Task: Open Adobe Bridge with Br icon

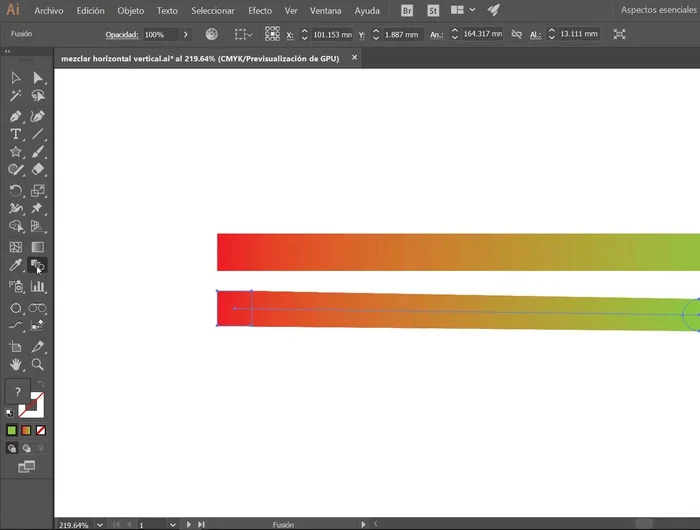Action: tap(407, 10)
